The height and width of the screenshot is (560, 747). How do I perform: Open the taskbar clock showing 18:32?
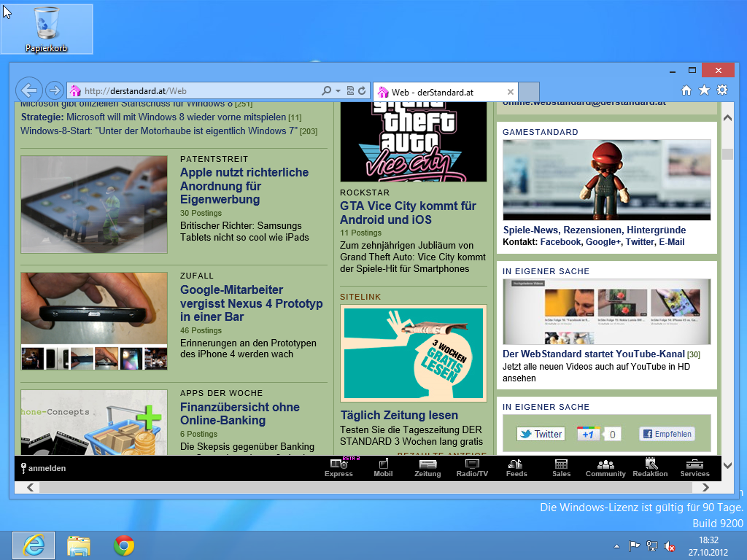[708, 546]
